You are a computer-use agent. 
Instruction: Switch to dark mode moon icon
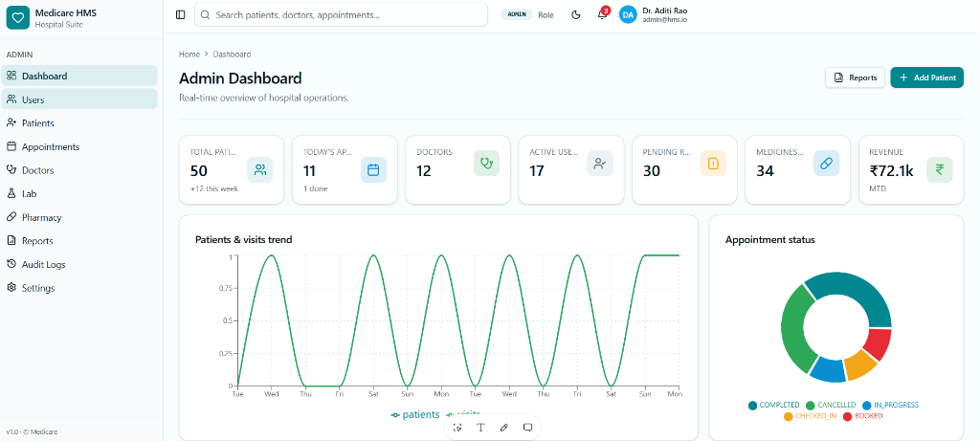pos(576,15)
